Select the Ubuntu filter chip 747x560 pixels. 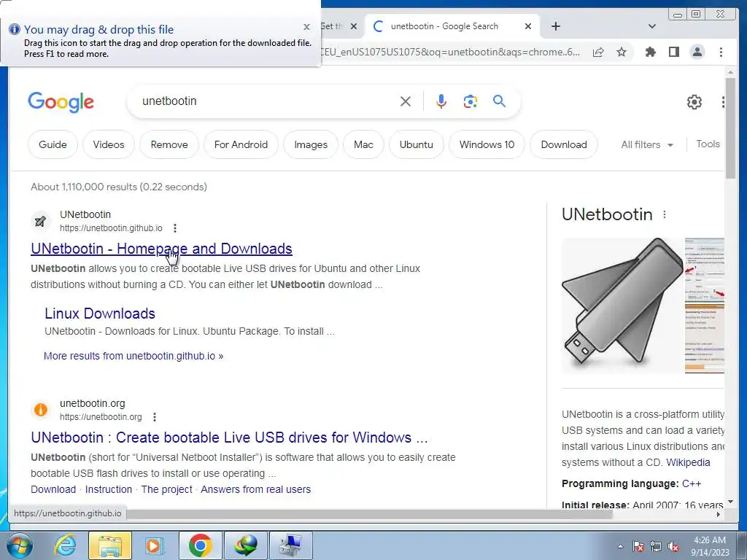[x=417, y=145]
